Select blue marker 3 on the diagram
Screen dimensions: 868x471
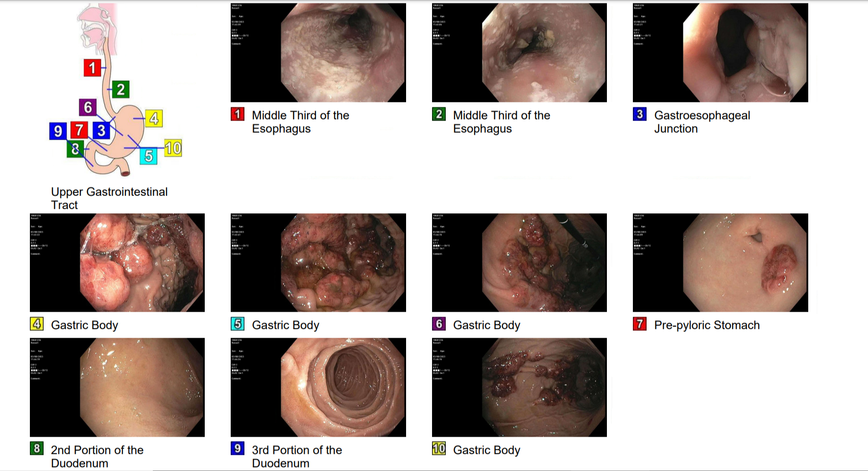tap(101, 130)
